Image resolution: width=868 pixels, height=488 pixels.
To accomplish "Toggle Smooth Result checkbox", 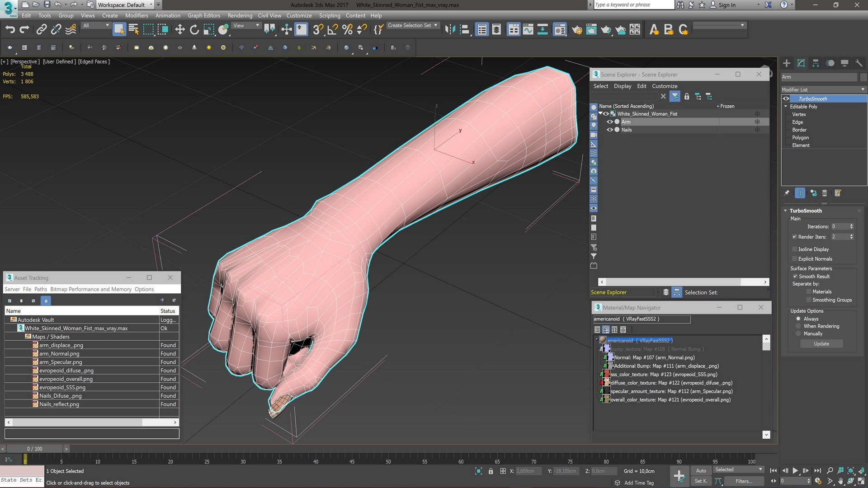I will 795,277.
